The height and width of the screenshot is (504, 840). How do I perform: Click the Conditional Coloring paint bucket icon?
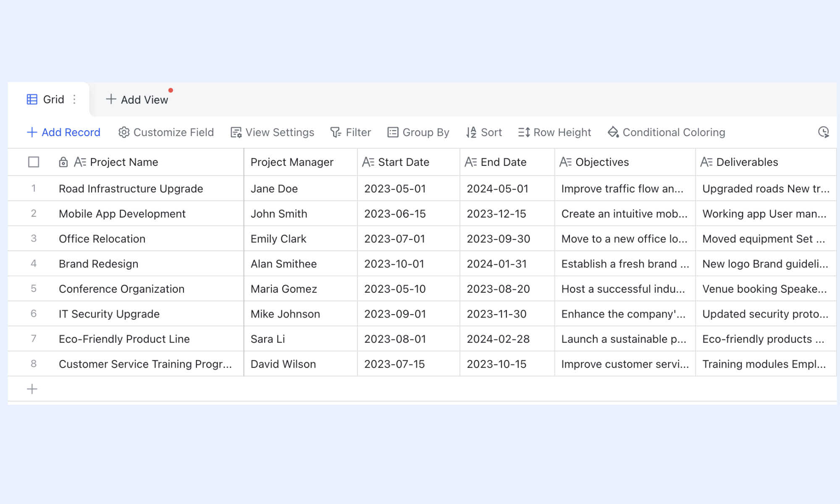[613, 132]
